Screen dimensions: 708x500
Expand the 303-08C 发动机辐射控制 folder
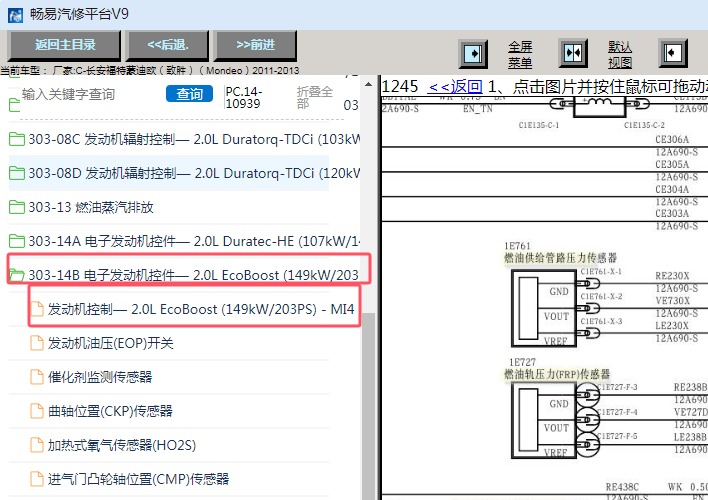point(184,139)
